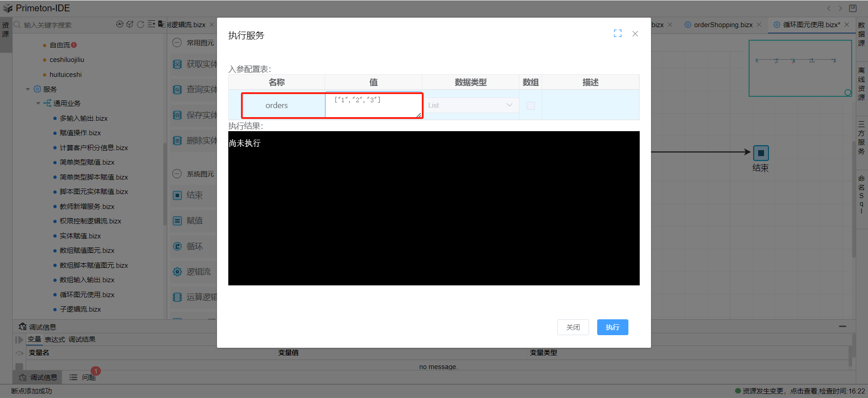The image size is (868, 398).
Task: Switch to the orderShopping.bizx tab
Action: tap(722, 25)
